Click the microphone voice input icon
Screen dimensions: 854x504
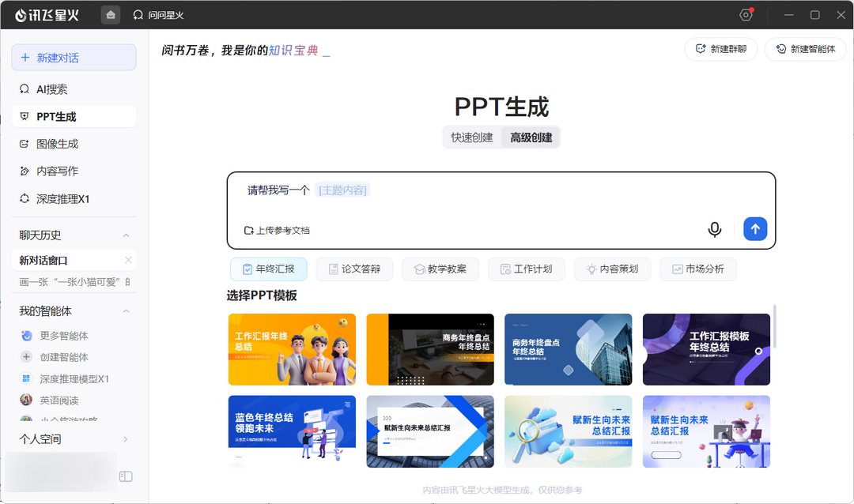(x=714, y=229)
